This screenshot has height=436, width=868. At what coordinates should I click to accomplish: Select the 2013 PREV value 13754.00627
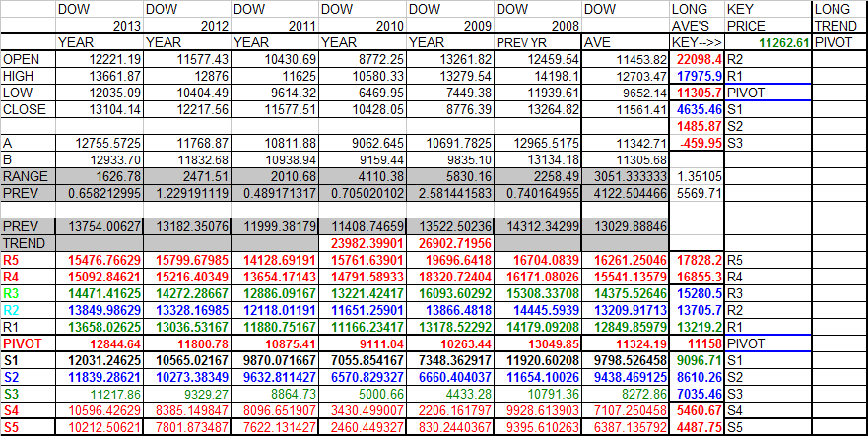[x=100, y=226]
